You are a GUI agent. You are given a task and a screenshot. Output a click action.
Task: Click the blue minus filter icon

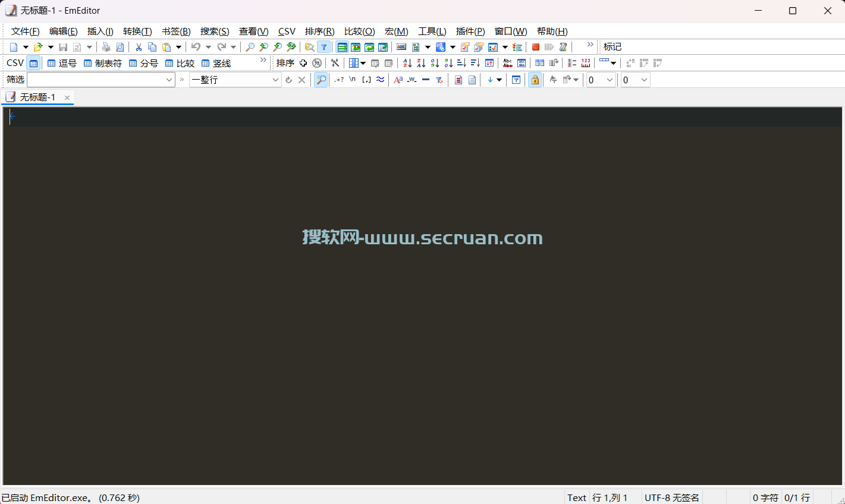(426, 80)
